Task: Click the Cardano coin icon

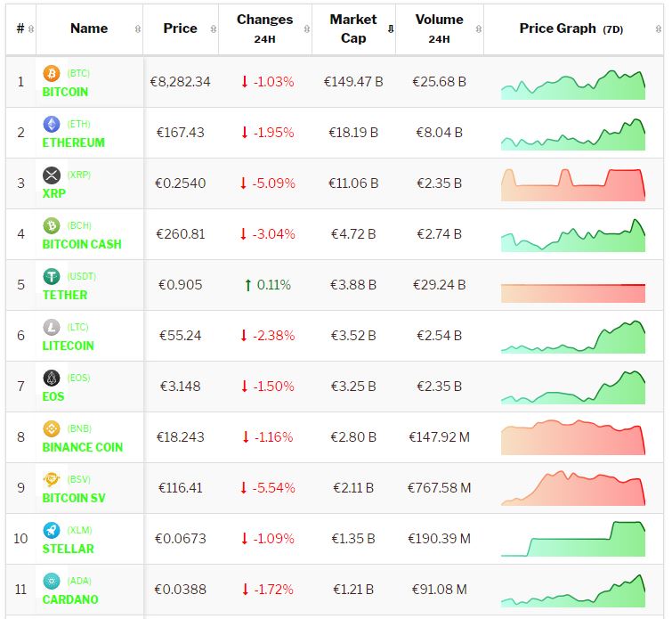Action: (x=51, y=581)
